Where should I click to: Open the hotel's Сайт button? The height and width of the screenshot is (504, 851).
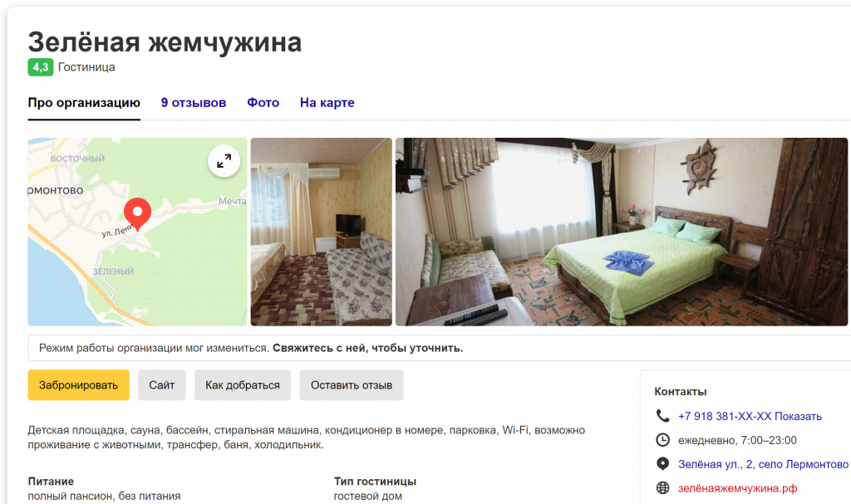pyautogui.click(x=162, y=385)
